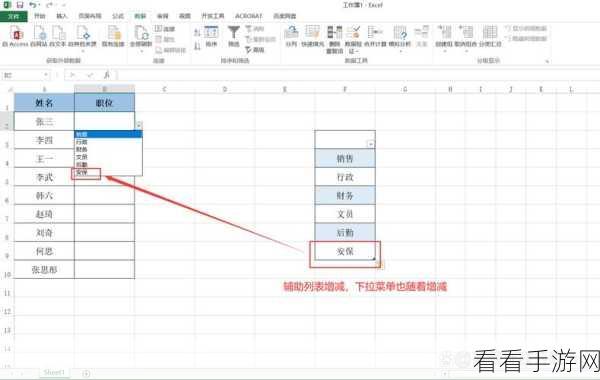Click the cancel X in formula bar

click(x=73, y=75)
